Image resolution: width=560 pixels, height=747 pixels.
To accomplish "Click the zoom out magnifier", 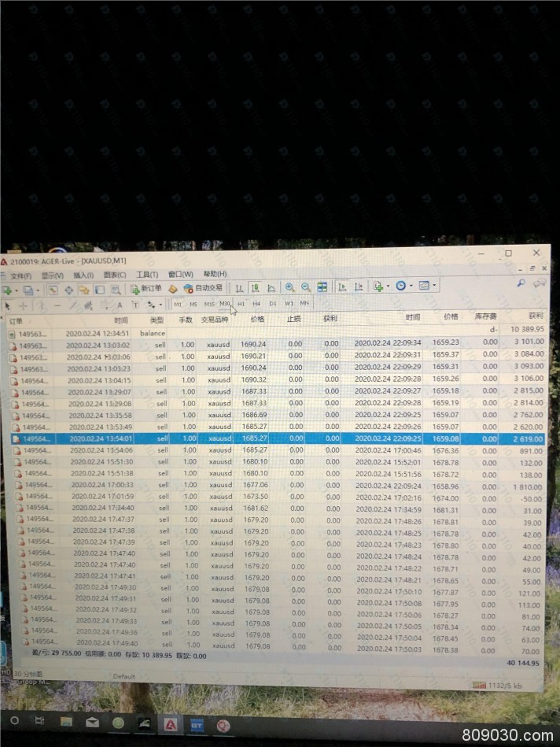I will [306, 287].
